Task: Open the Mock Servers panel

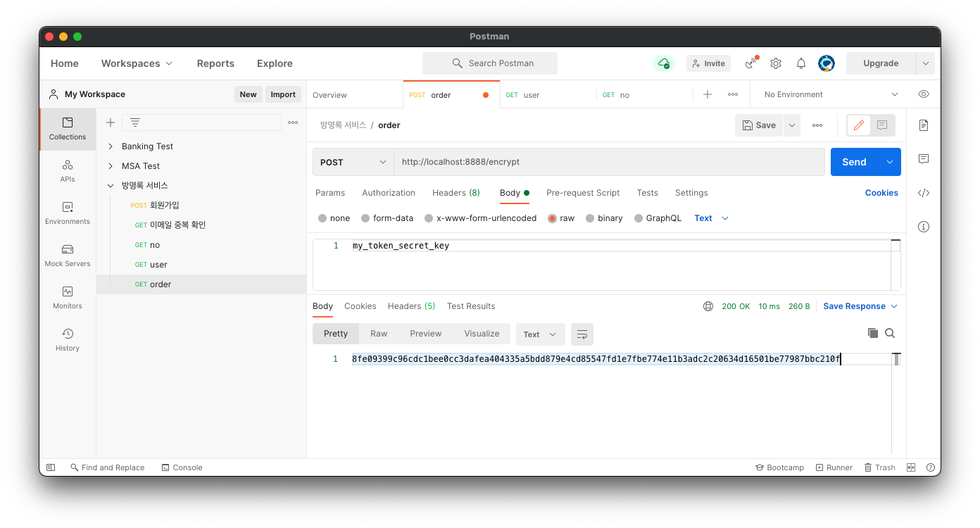Action: click(68, 256)
